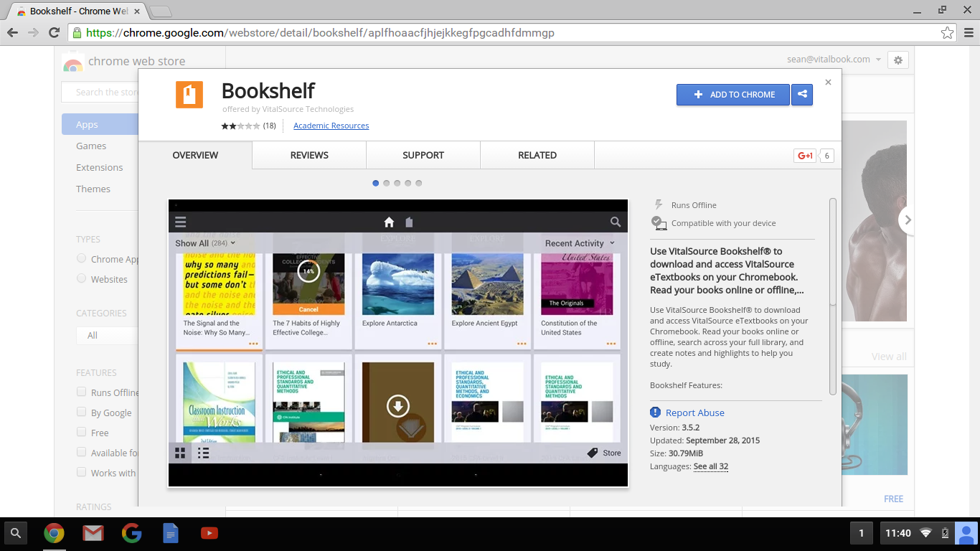
Task: Select the Chrome Apps radio button
Action: (81, 259)
